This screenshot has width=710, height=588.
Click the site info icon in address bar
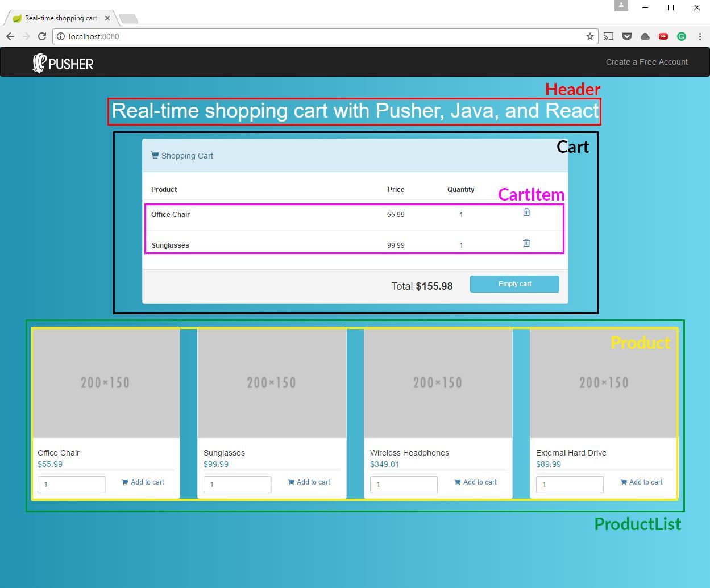60,36
